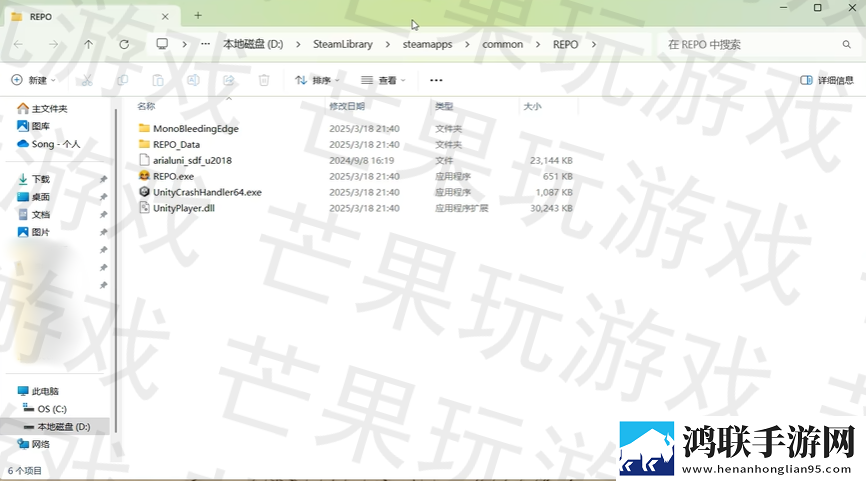This screenshot has height=481, width=866.
Task: Refresh the REPO folder view
Action: tap(124, 44)
